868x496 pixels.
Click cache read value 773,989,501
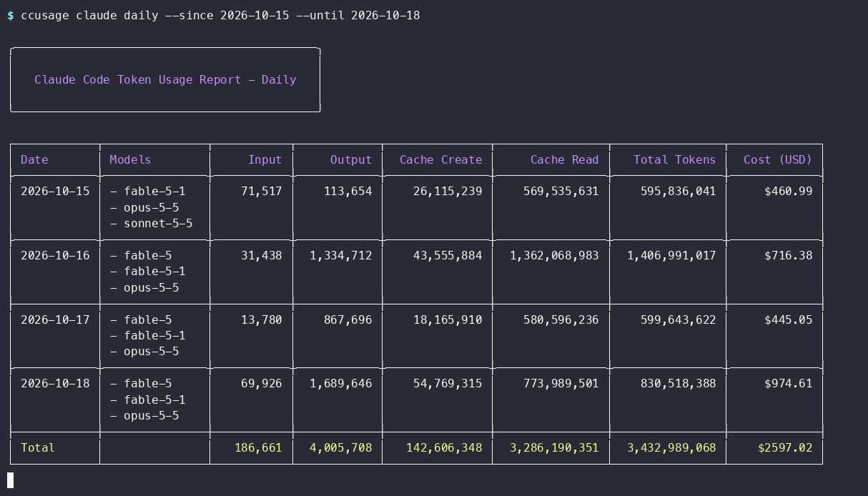pos(561,383)
